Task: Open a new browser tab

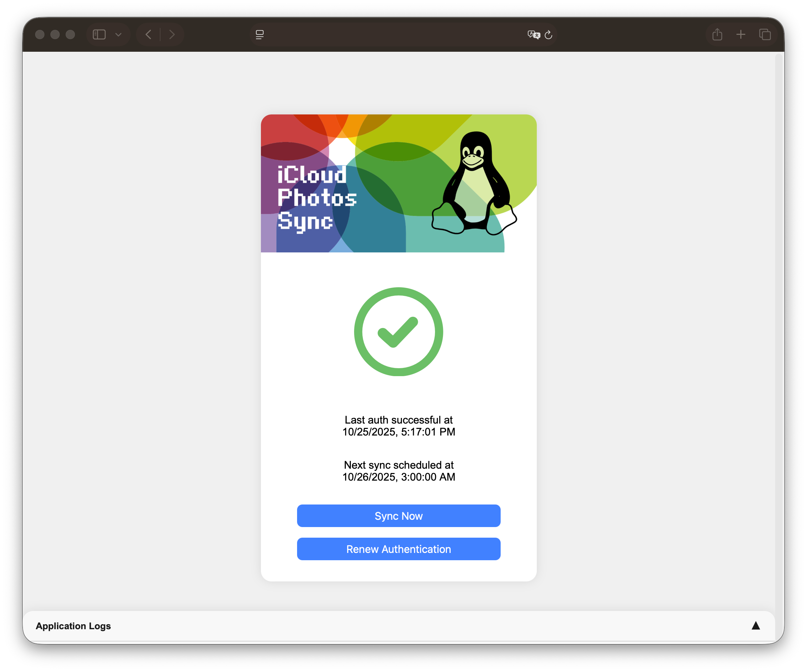Action: [x=741, y=34]
